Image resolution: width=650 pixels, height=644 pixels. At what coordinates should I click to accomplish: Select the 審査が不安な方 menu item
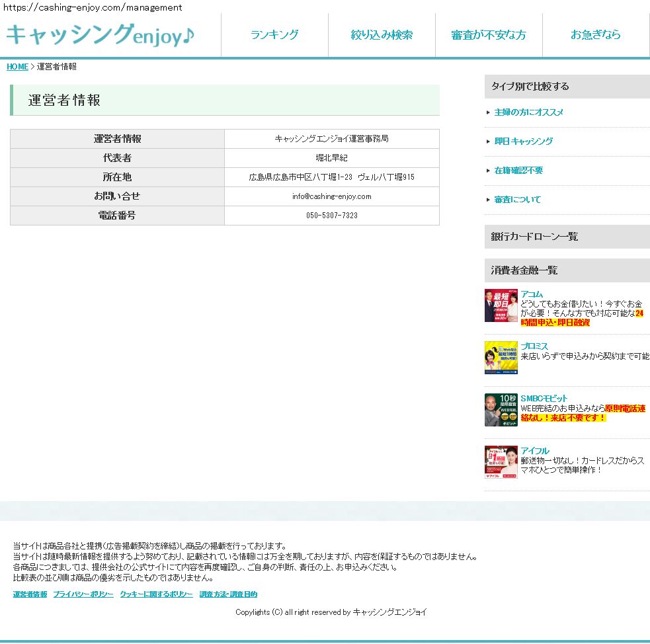click(489, 35)
